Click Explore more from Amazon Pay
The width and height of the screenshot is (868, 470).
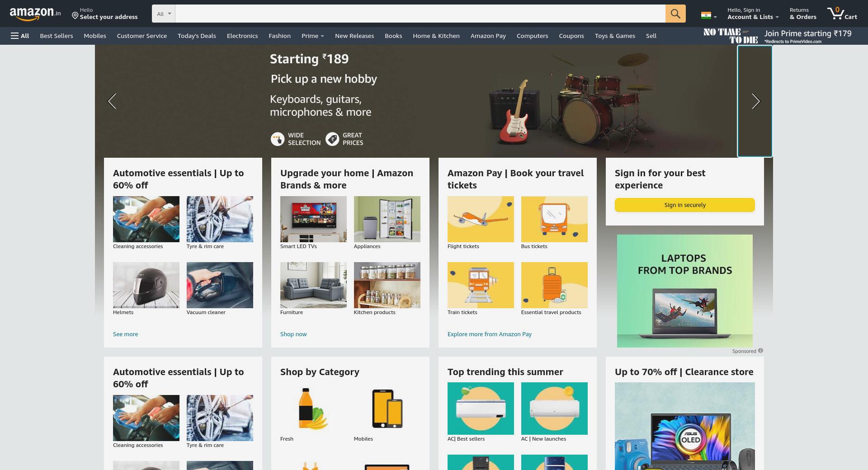[490, 334]
